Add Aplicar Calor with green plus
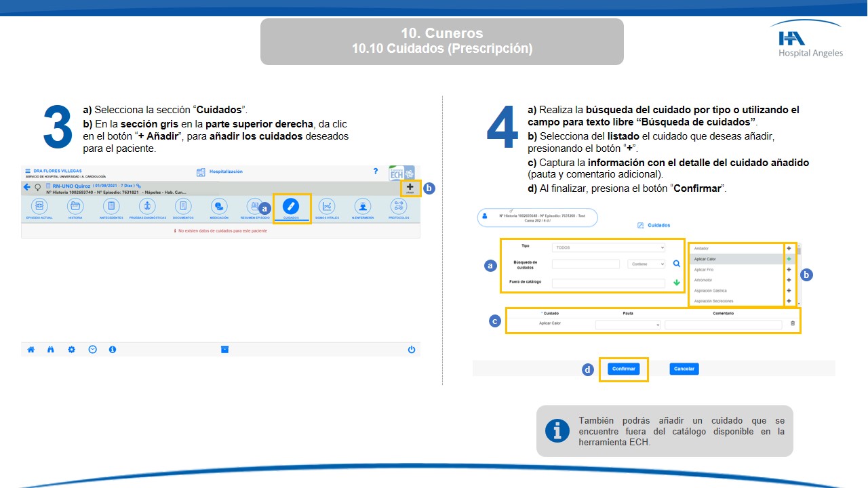Viewport: 868px width, 488px height. [x=789, y=259]
